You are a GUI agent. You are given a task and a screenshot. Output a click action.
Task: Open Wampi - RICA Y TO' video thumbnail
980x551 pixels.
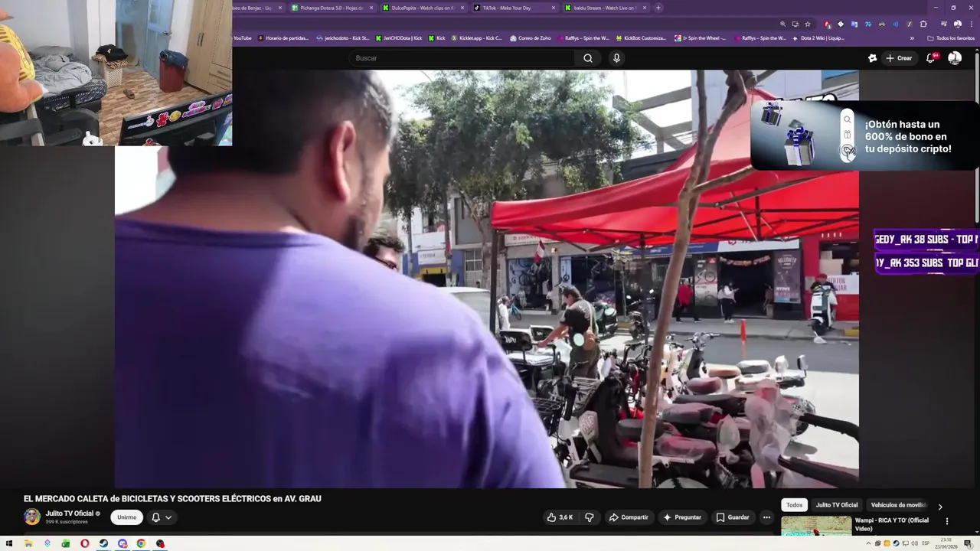pyautogui.click(x=816, y=526)
